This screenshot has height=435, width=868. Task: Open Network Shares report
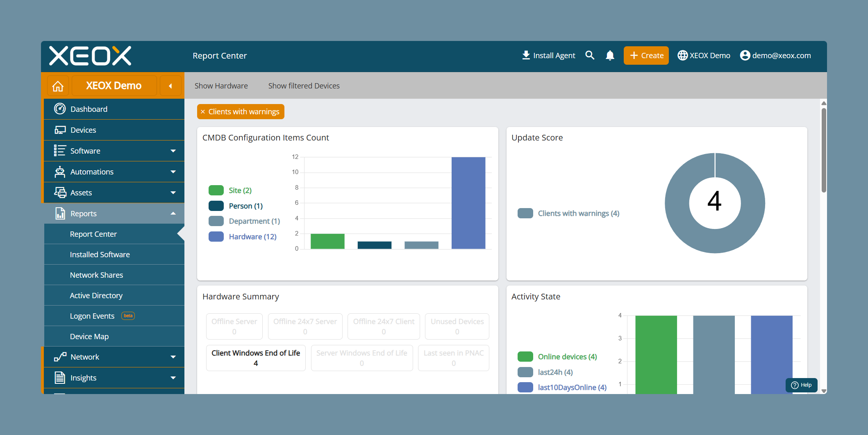click(114, 275)
